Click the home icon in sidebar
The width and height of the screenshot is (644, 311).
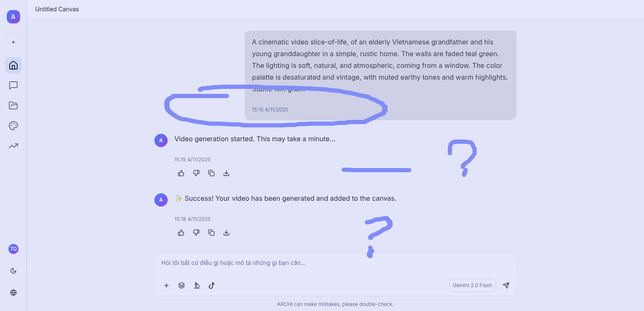[x=13, y=65]
